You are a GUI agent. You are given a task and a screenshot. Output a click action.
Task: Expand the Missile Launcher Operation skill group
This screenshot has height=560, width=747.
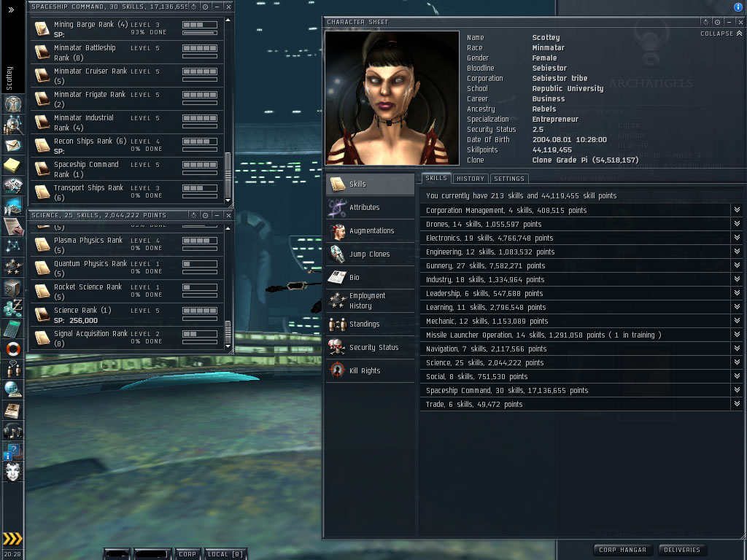tap(737, 335)
